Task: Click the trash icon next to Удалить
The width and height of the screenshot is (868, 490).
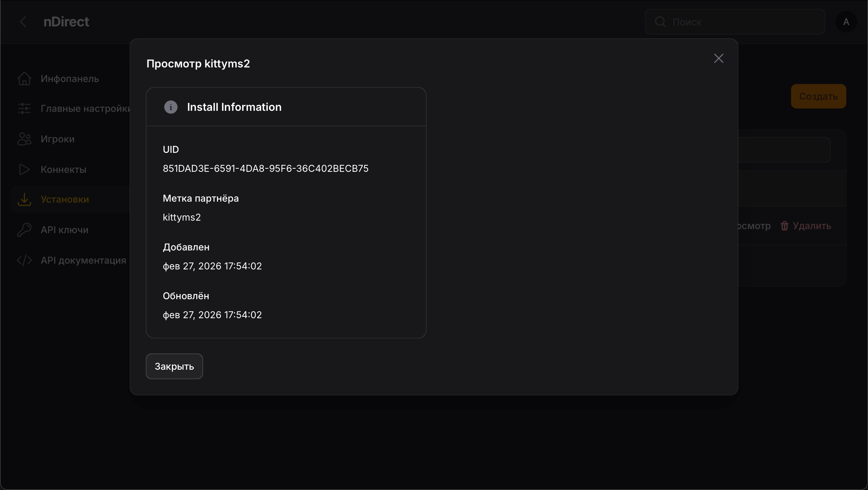Action: (784, 226)
